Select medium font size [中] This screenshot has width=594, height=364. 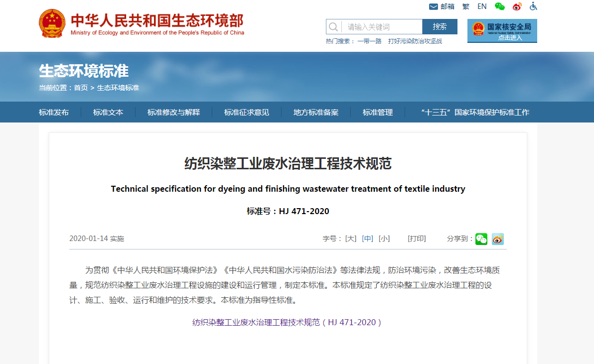367,239
